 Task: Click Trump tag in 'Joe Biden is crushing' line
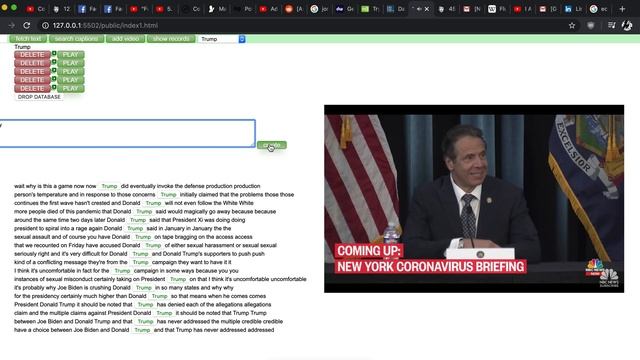point(144,288)
